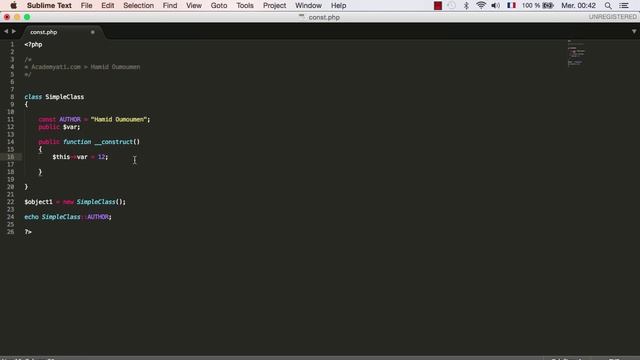Open the Window menu
Screen dimensions: 640x360
[x=308, y=5]
